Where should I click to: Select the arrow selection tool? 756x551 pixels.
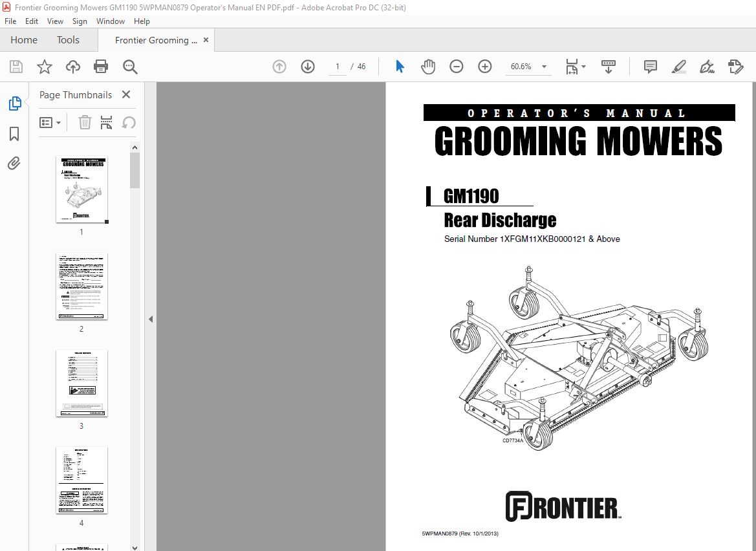[x=400, y=67]
